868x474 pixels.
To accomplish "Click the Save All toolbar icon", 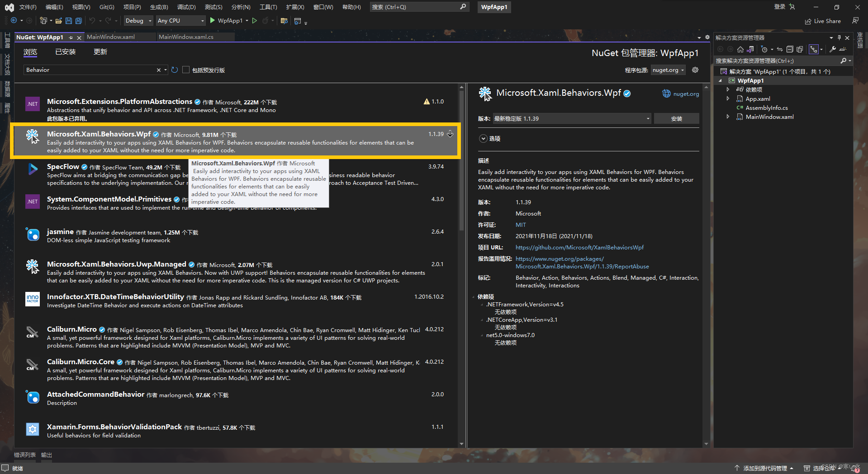I will click(78, 21).
